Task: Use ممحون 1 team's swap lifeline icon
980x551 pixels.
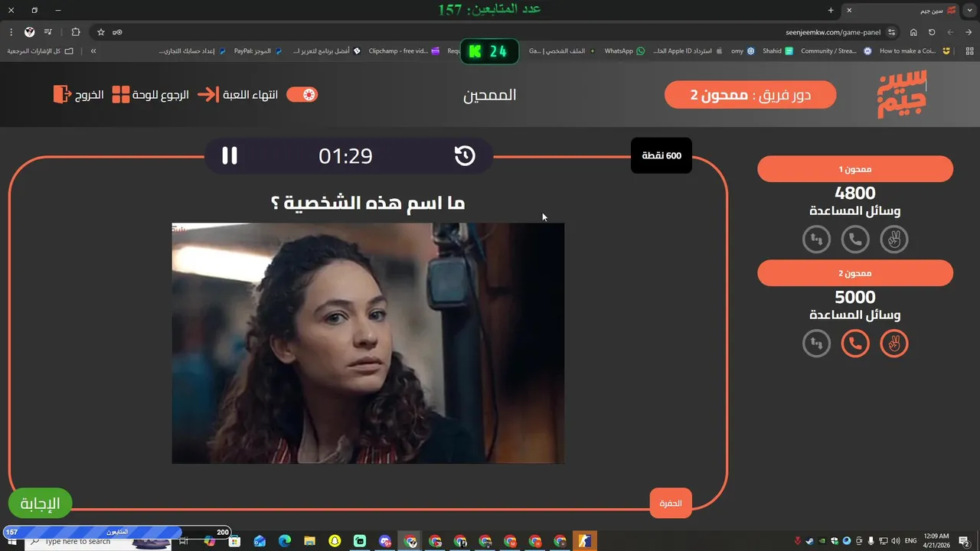Action: [x=816, y=240]
